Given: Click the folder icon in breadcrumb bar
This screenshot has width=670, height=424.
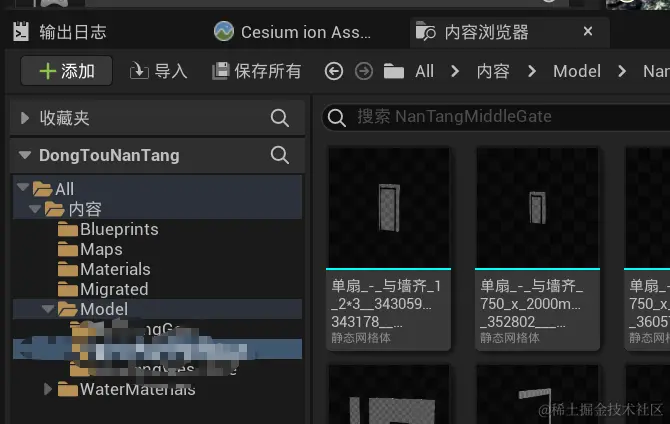Looking at the screenshot, I should pos(394,71).
